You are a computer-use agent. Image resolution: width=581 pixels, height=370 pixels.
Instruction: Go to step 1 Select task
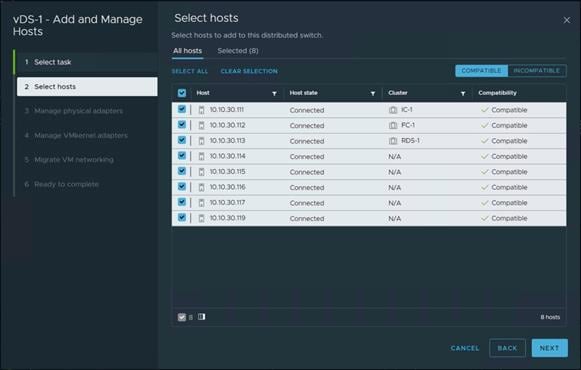(87, 62)
